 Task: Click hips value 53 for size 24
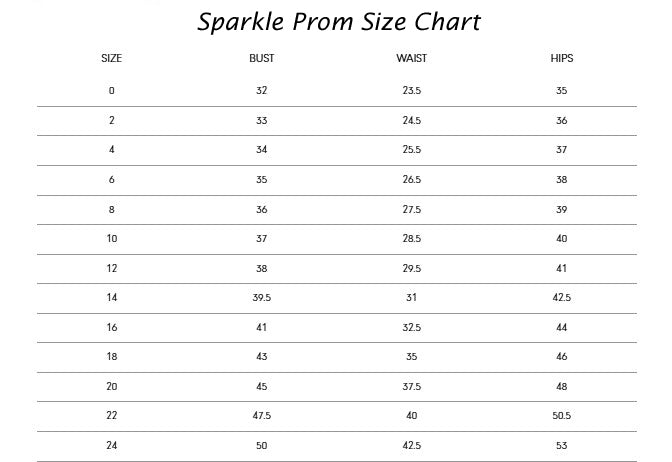click(562, 446)
